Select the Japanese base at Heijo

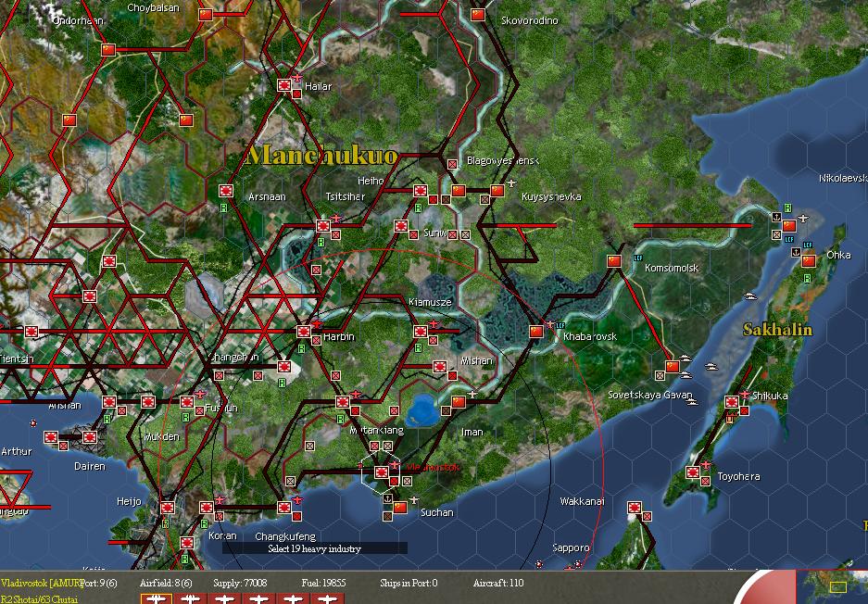coord(167,507)
